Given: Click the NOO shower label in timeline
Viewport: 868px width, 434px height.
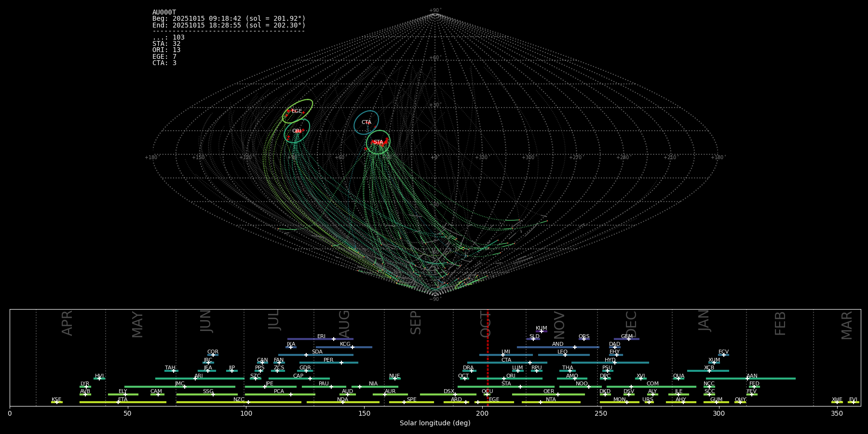Looking at the screenshot, I should 582,384.
